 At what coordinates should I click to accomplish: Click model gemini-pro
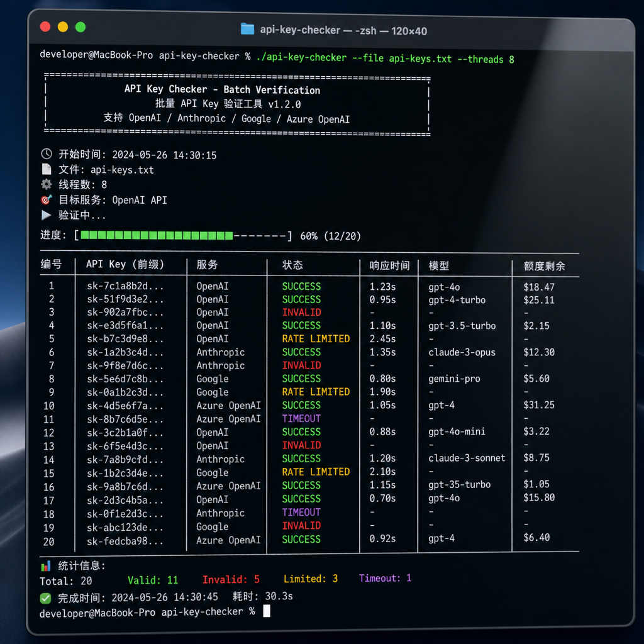(454, 379)
